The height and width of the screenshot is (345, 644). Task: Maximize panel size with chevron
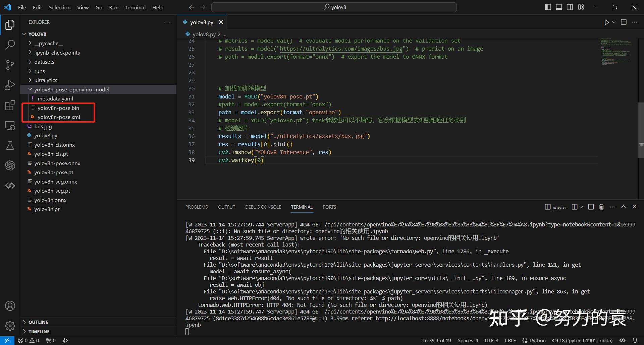[624, 207]
